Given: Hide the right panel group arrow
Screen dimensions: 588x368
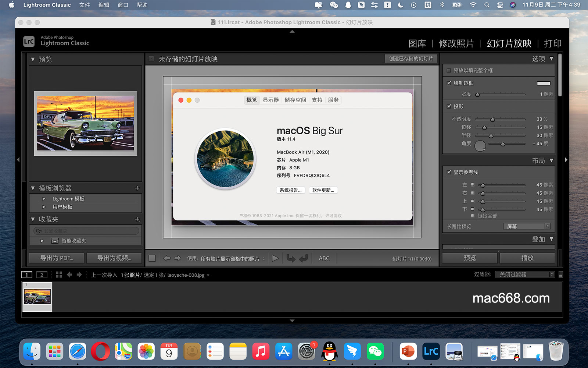Looking at the screenshot, I should (x=566, y=160).
